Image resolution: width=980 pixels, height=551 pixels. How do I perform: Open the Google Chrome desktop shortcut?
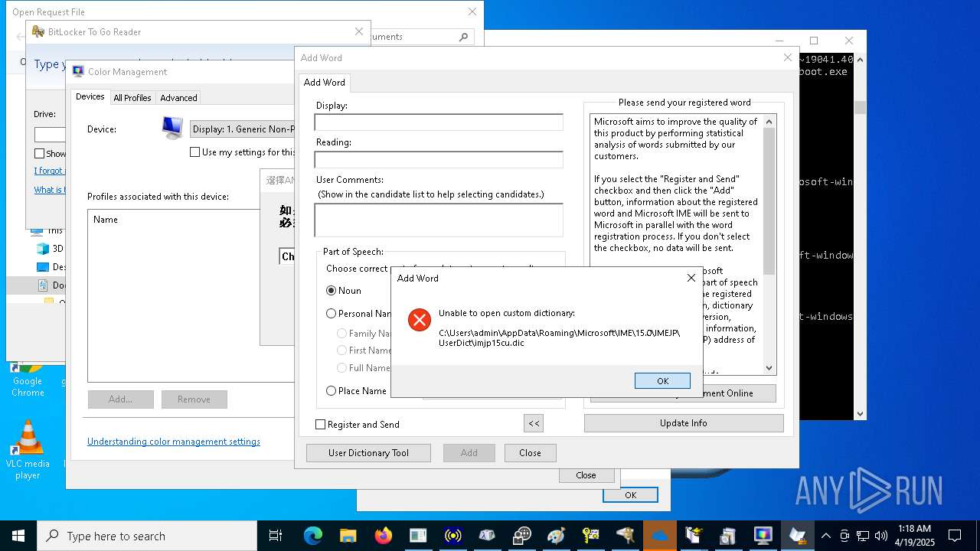coord(28,380)
